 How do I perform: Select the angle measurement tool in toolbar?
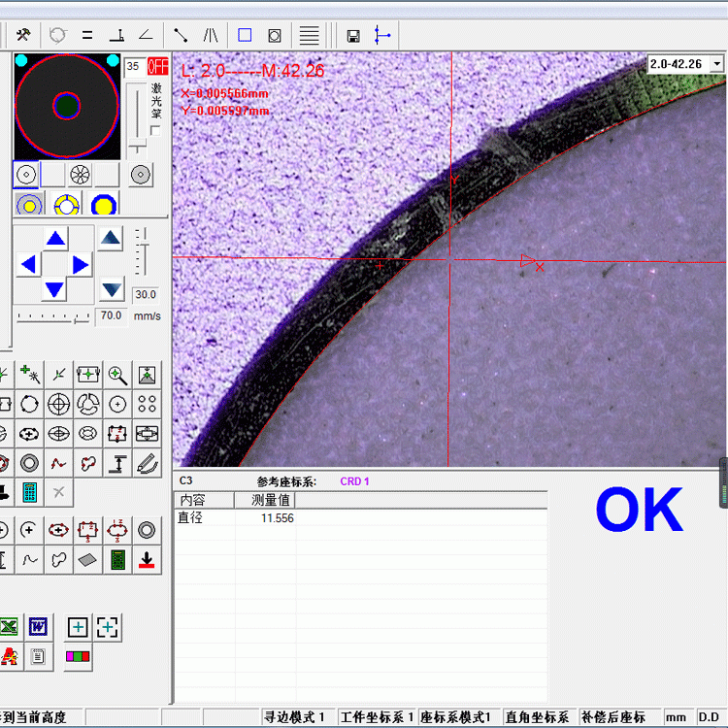[146, 35]
